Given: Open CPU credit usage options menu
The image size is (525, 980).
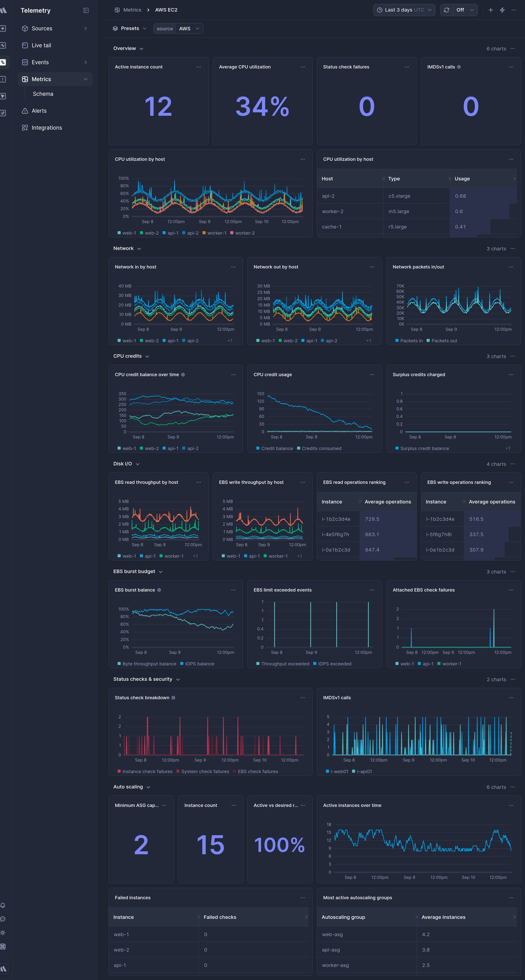Looking at the screenshot, I should 372,375.
